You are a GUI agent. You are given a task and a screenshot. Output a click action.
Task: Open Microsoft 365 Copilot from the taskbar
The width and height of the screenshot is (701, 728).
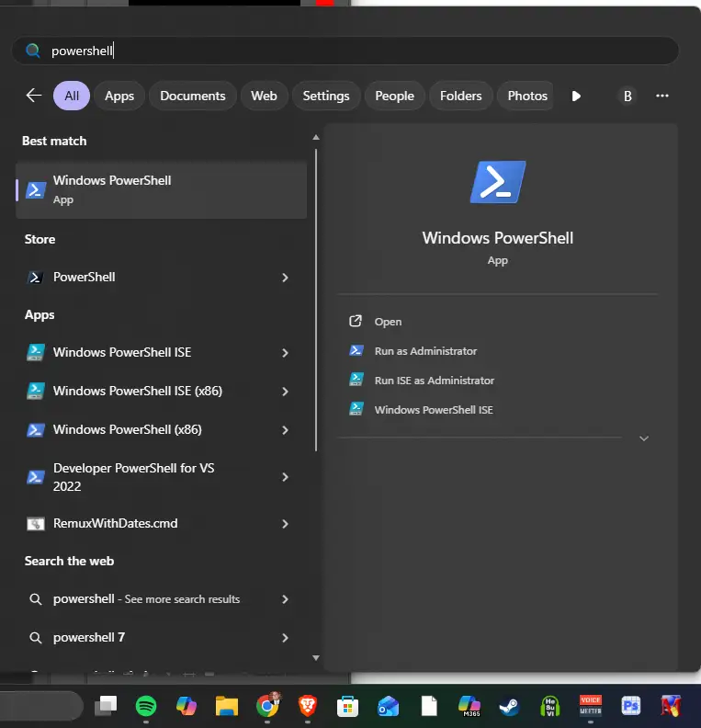coord(469,706)
